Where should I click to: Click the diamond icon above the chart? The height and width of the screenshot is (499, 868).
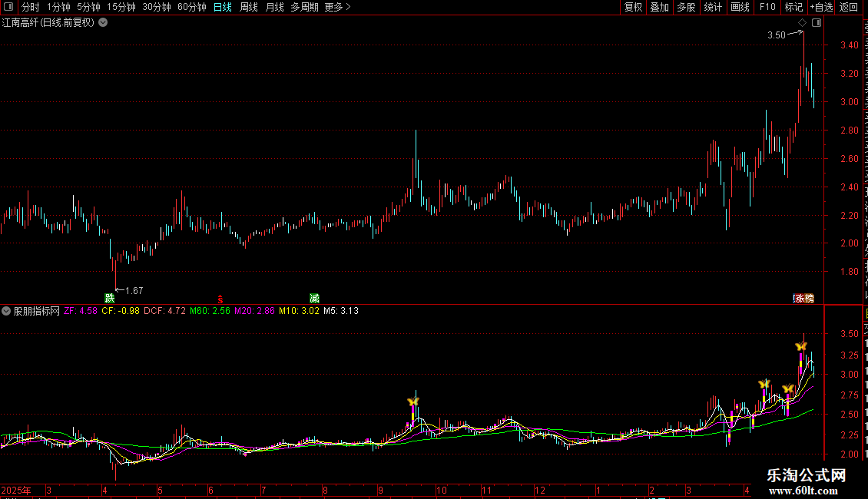click(802, 23)
